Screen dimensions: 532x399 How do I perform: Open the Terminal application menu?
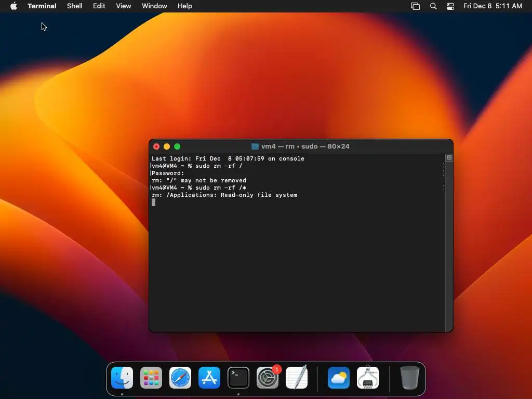coord(42,6)
